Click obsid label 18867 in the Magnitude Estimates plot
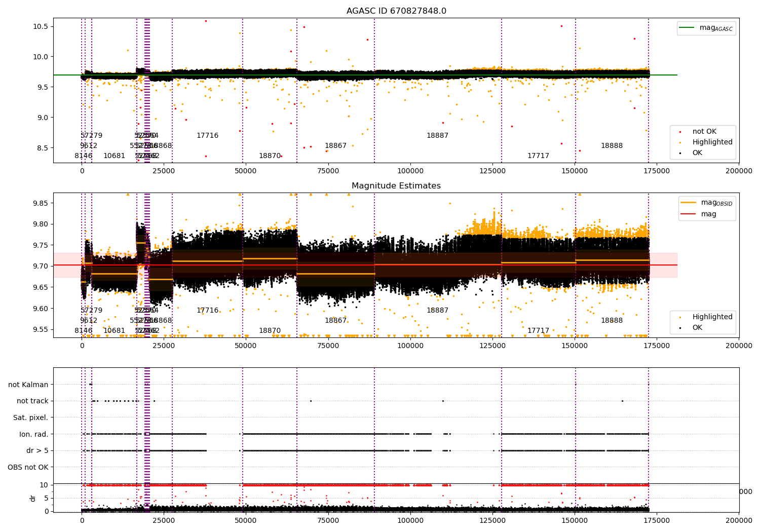 [x=336, y=321]
